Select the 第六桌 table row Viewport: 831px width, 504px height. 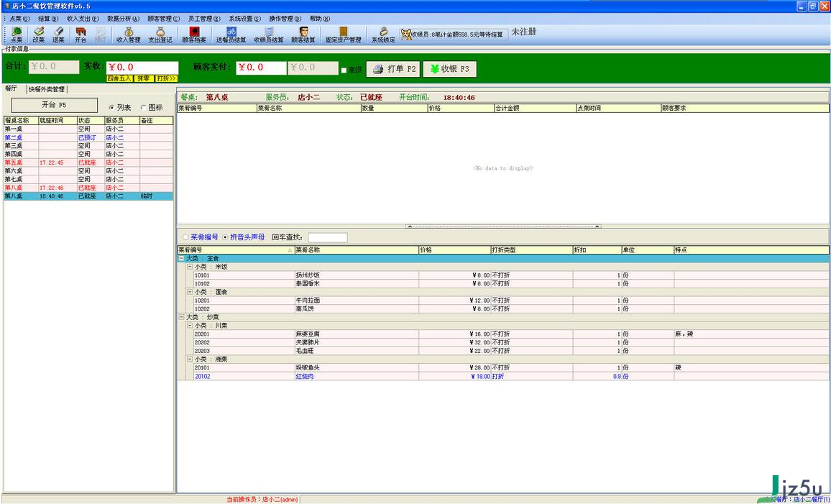point(88,170)
